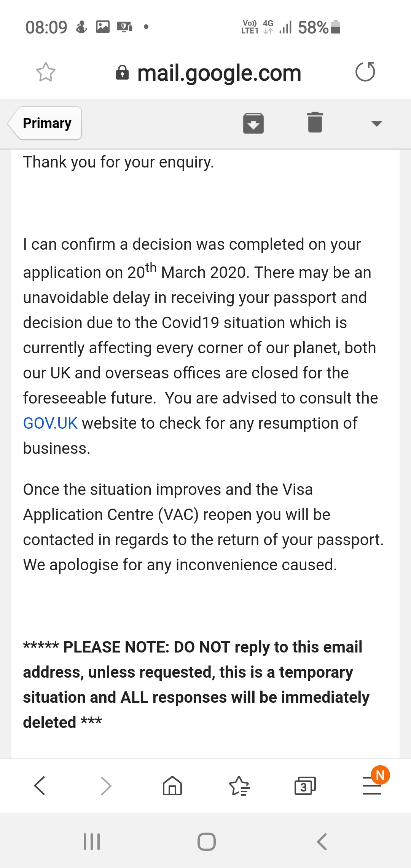This screenshot has width=411, height=868.
Task: Tap the padlock site security icon
Action: [x=122, y=72]
